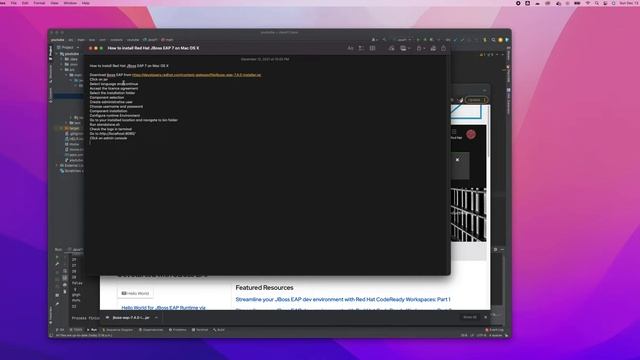Click the 'Component selection' line in the note
The image size is (640, 360).
[x=107, y=98]
